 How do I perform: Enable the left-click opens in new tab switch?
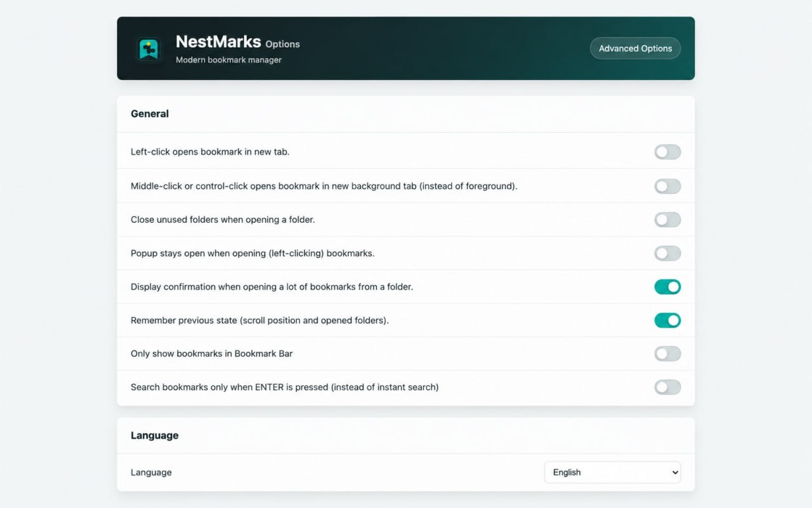click(667, 152)
